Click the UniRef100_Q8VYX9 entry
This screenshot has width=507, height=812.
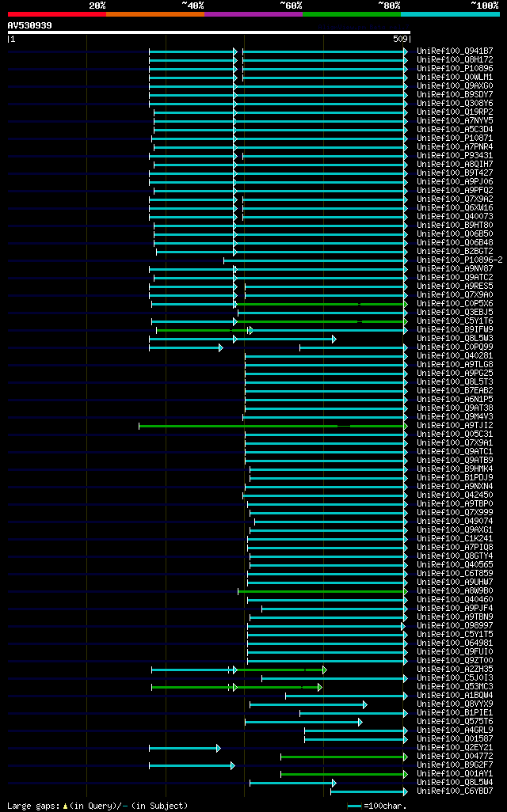(x=456, y=704)
